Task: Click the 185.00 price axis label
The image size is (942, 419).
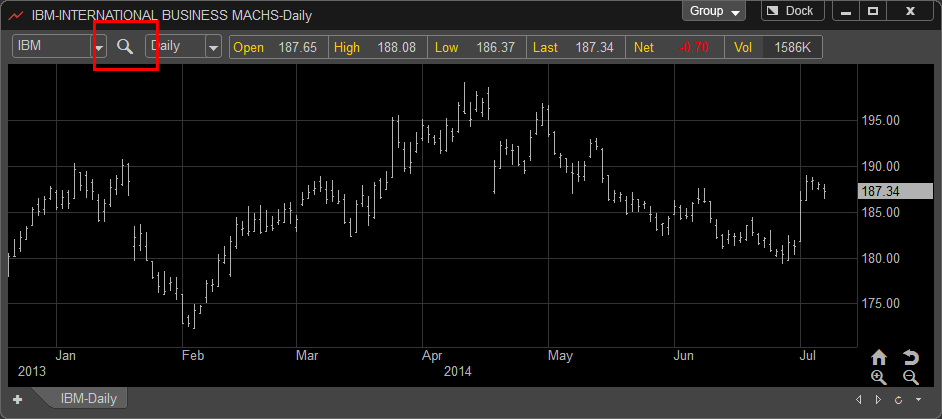Action: pyautogui.click(x=880, y=212)
